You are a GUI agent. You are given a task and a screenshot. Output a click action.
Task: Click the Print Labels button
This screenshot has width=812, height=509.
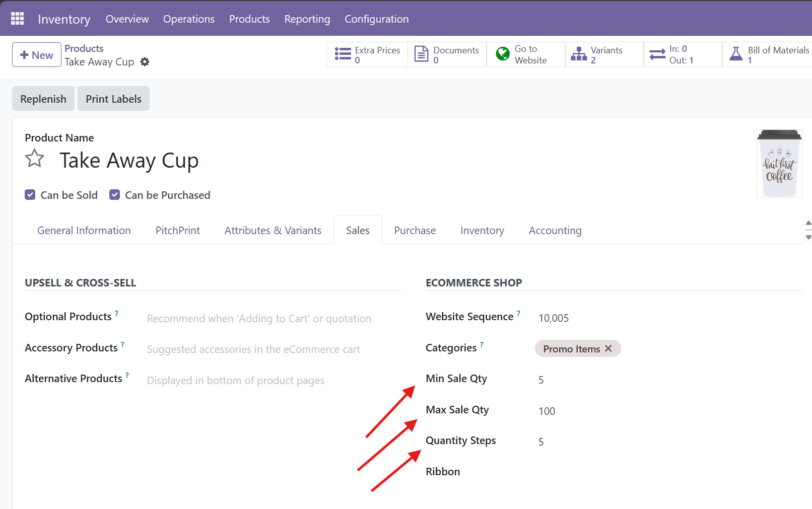click(x=113, y=99)
